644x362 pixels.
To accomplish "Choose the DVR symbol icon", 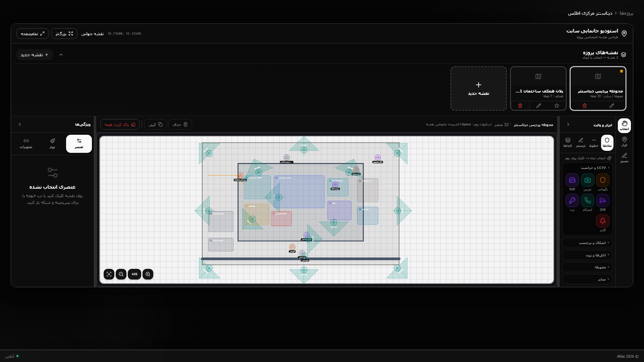I will [603, 200].
